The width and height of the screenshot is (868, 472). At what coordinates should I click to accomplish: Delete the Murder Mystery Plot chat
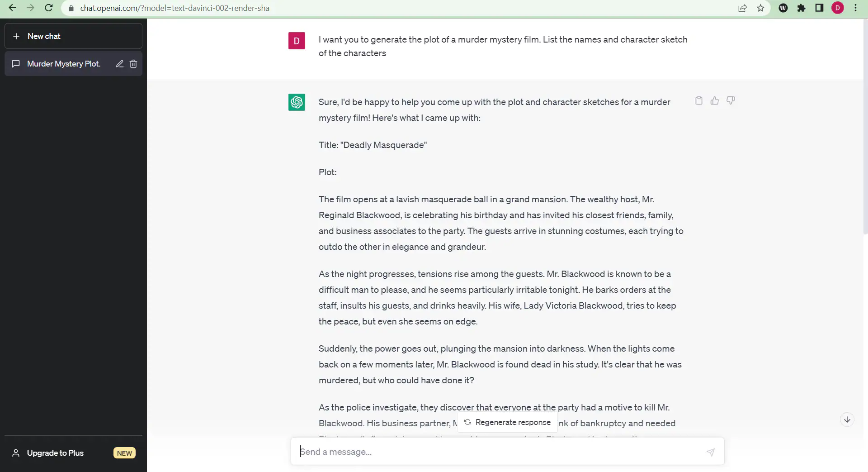point(133,64)
